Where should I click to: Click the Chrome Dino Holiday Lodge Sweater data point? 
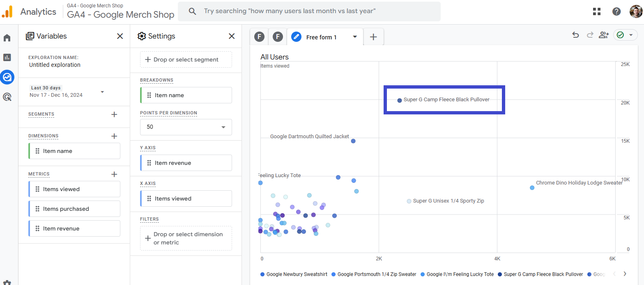pyautogui.click(x=532, y=187)
